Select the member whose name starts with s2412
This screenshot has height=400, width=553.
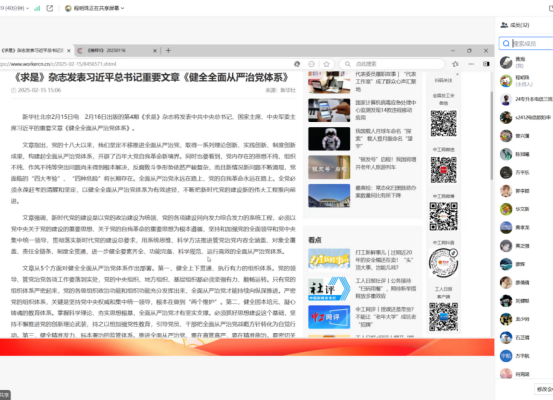tap(525, 117)
